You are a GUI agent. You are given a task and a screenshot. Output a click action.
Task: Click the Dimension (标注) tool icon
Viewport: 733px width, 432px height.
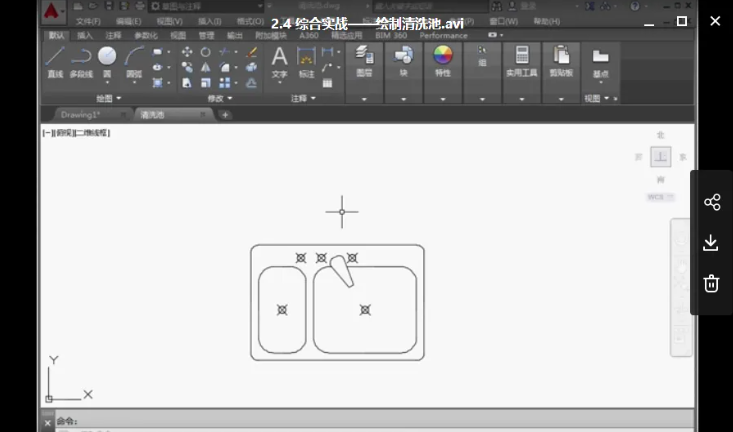pos(306,59)
